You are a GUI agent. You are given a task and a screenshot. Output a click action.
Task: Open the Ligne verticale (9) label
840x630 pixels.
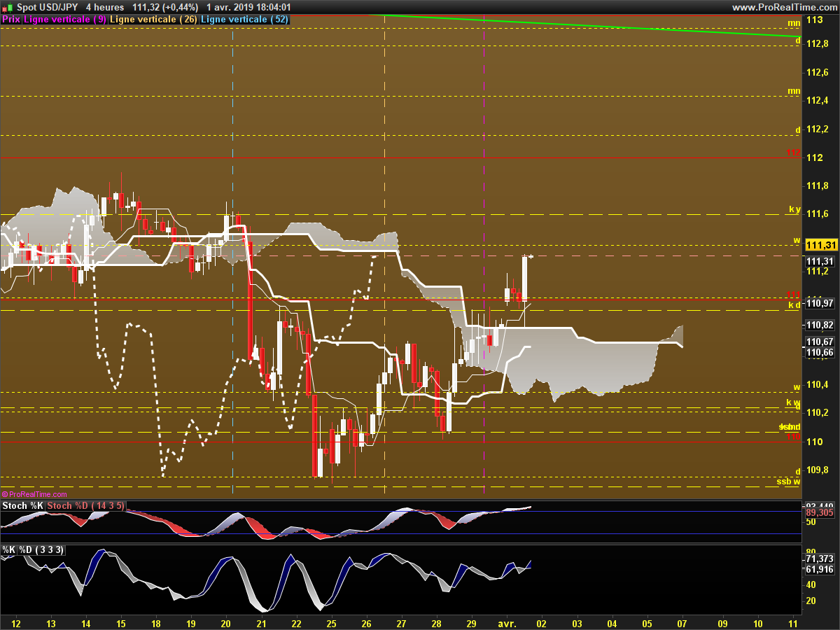[x=65, y=20]
